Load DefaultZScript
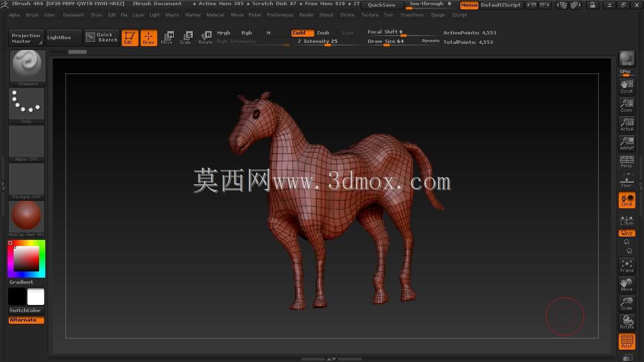This screenshot has height=362, width=644. [x=501, y=5]
